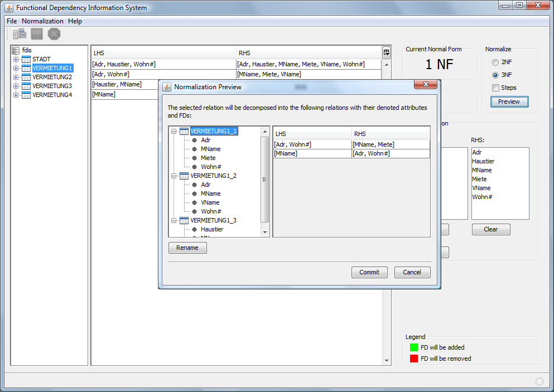Viewport: 554px width, 392px height.
Task: Commit the normalization preview
Action: point(369,272)
